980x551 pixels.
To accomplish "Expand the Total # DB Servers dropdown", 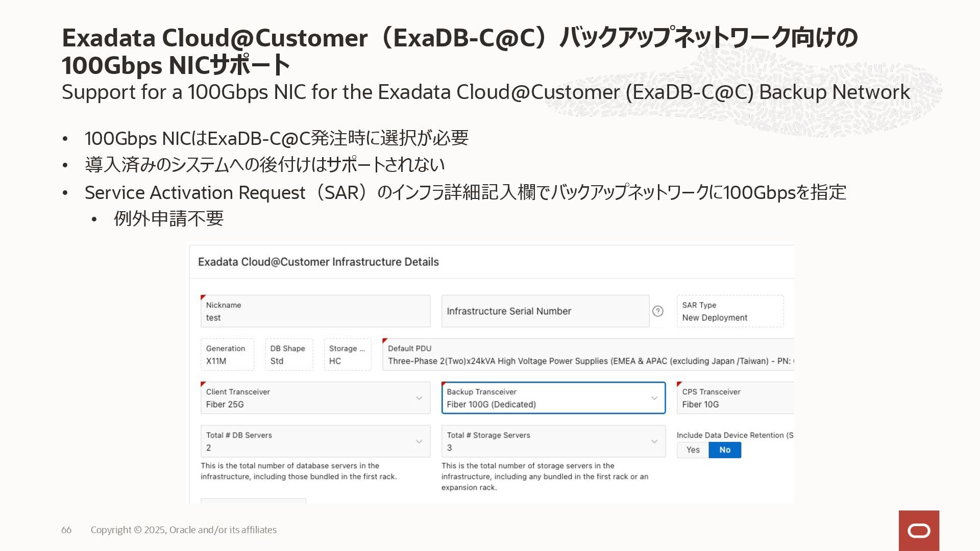I will (x=419, y=441).
